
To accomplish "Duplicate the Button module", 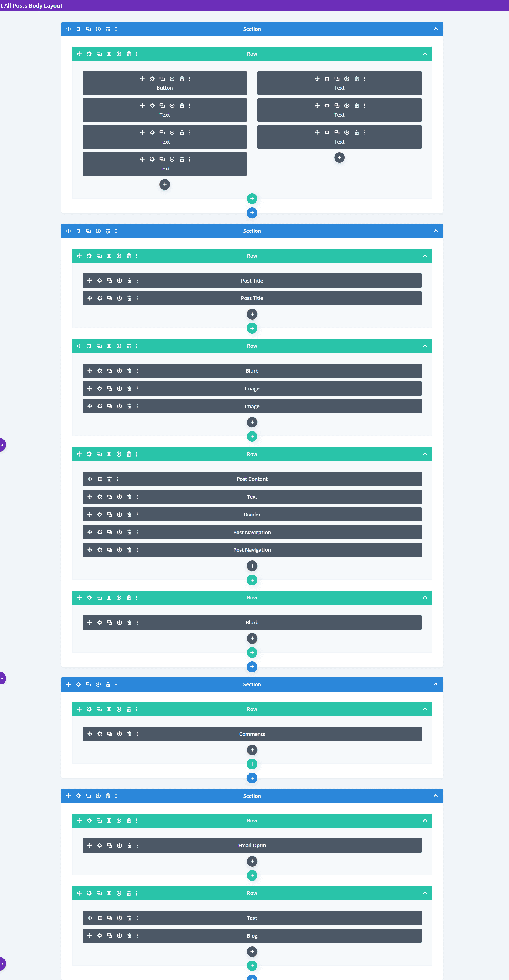I will coord(162,79).
